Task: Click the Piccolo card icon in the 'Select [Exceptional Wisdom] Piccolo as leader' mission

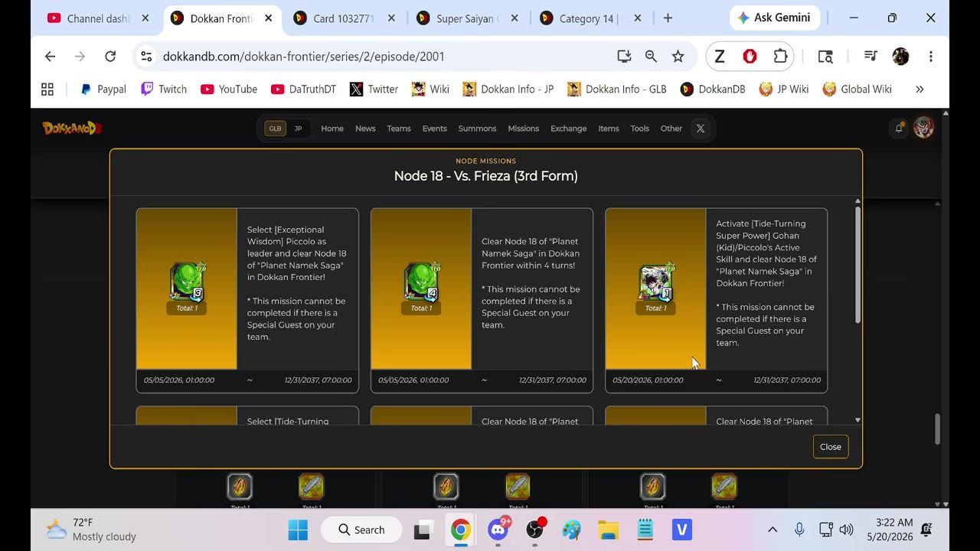Action: (187, 282)
